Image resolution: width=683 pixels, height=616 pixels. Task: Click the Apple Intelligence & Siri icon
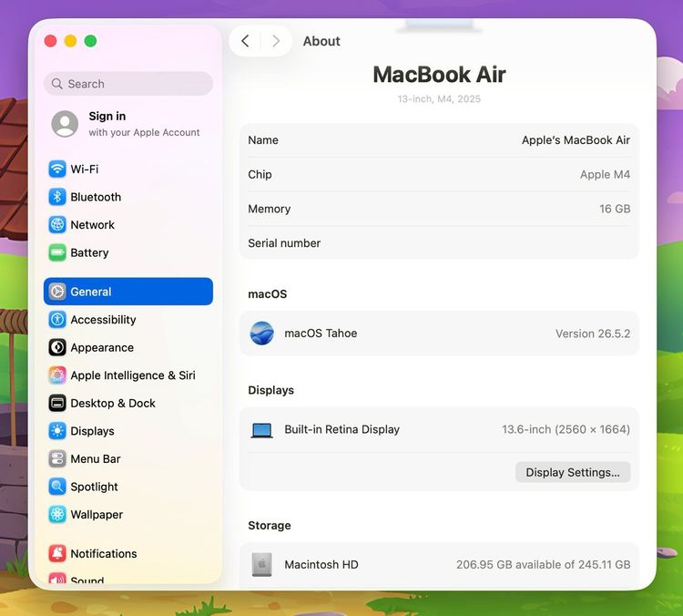pos(57,375)
